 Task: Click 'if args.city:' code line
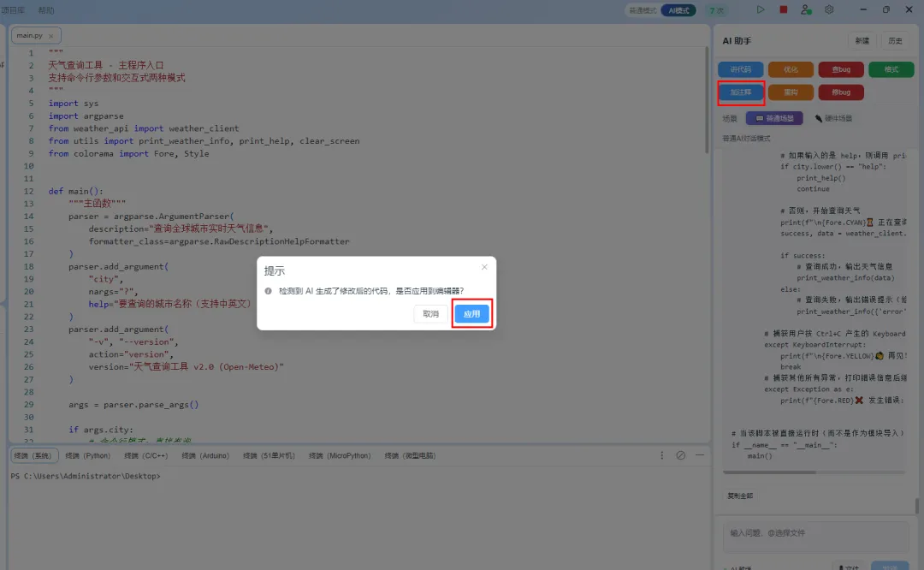(101, 430)
